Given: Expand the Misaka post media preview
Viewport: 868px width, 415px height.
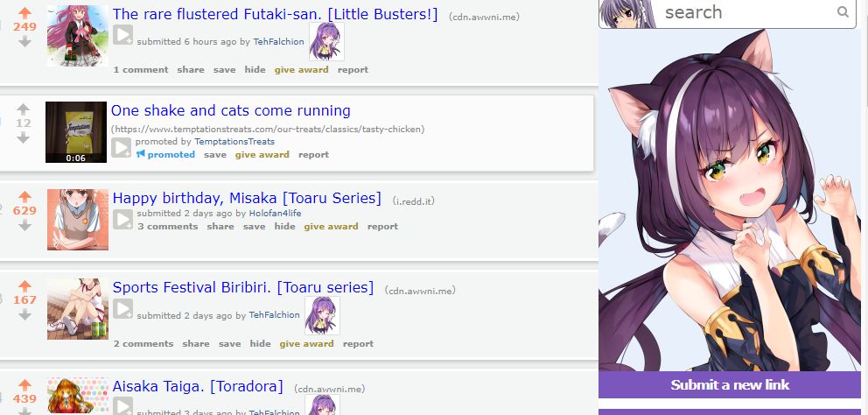Looking at the screenshot, I should coord(122,220).
